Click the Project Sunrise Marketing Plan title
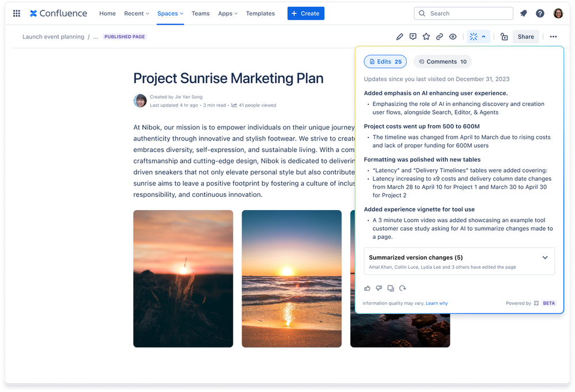 (229, 78)
